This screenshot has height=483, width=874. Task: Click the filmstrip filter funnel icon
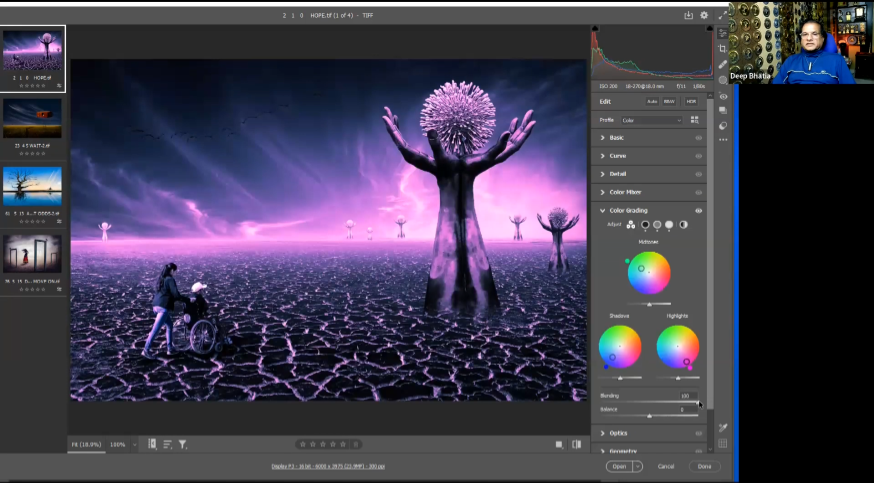182,444
